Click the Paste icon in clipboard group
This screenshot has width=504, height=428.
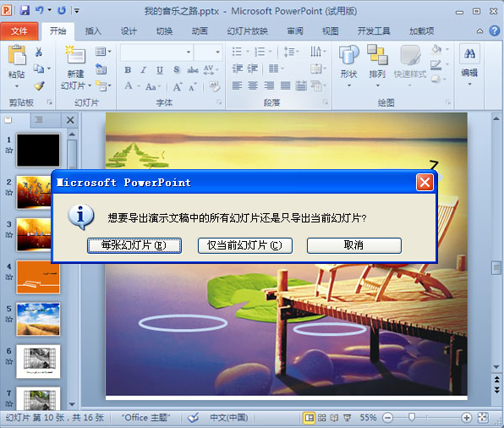(17, 55)
